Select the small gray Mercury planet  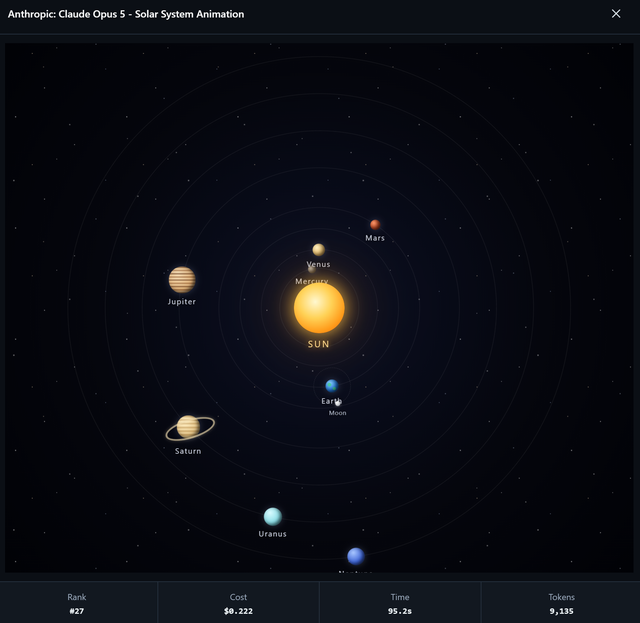click(x=311, y=269)
